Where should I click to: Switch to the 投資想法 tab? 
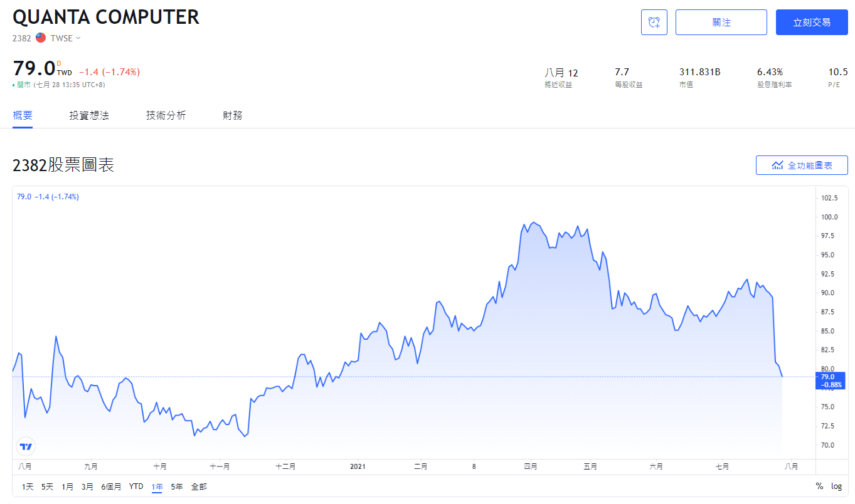89,115
